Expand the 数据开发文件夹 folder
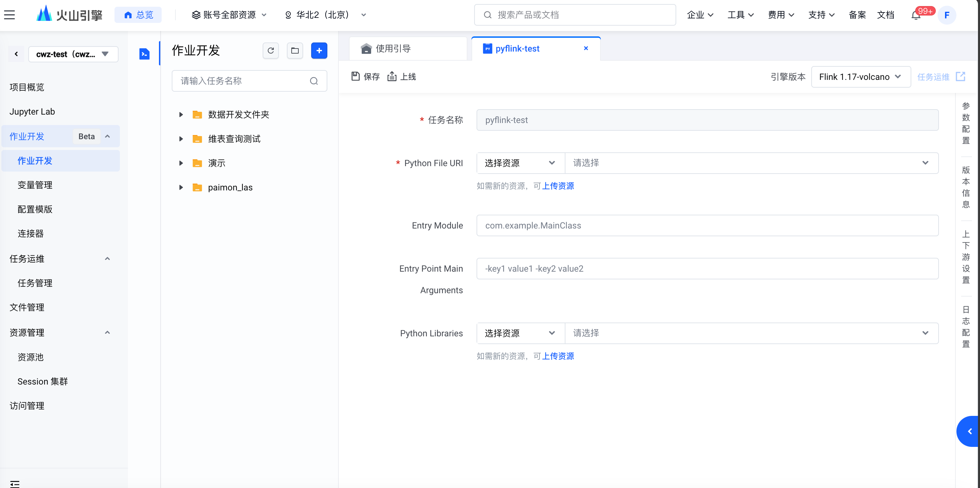This screenshot has height=488, width=980. click(x=181, y=115)
